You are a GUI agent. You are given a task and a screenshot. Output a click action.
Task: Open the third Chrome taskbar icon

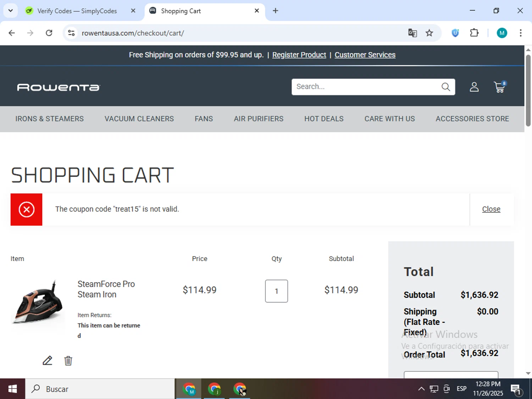coord(240,389)
